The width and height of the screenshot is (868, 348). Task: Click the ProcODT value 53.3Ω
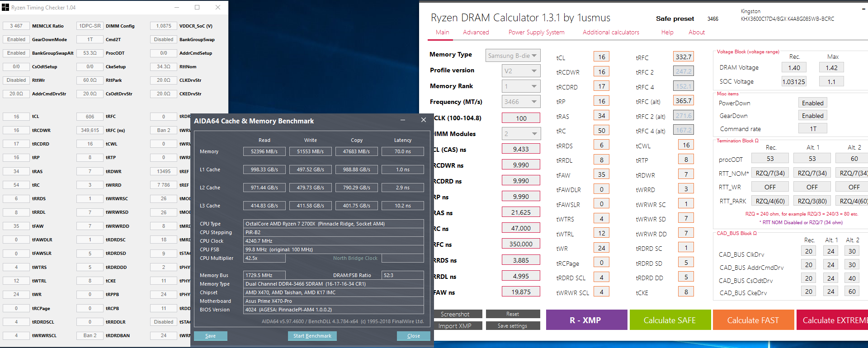pyautogui.click(x=90, y=53)
